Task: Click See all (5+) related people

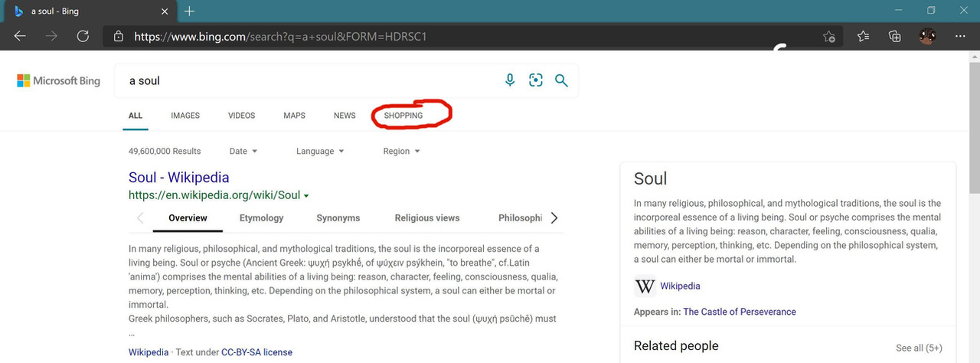Action: [x=919, y=348]
